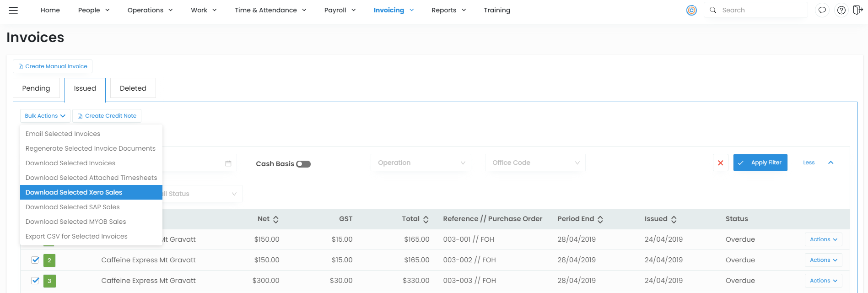Click Create Manual Invoice button

click(53, 66)
